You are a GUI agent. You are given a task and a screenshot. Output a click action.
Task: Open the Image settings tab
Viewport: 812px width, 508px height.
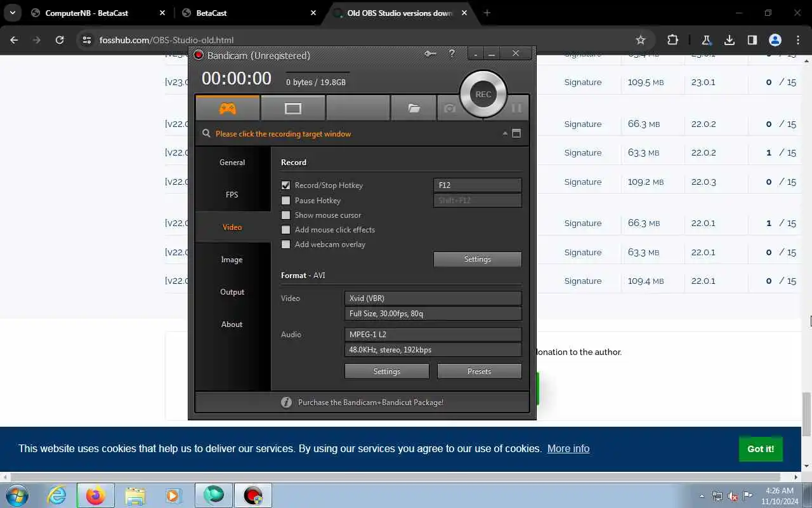pos(232,260)
